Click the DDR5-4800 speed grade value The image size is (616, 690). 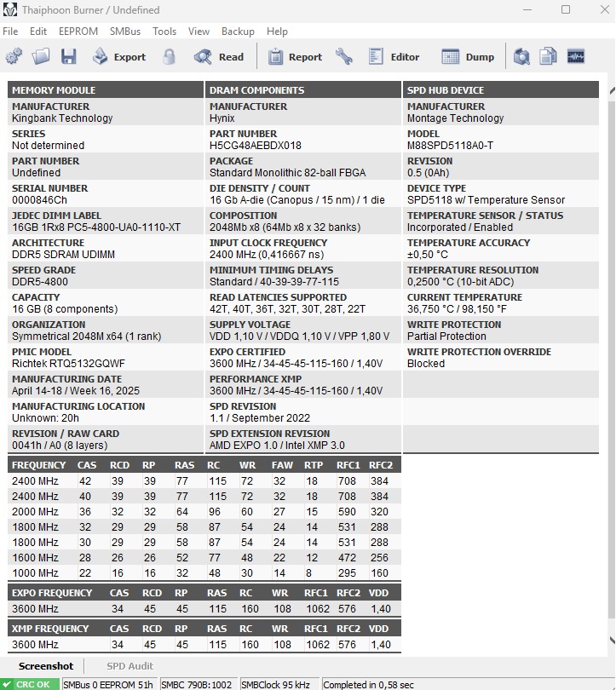[40, 282]
